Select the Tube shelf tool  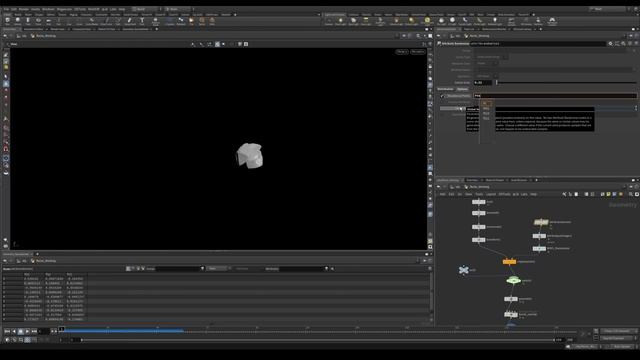click(x=28, y=21)
